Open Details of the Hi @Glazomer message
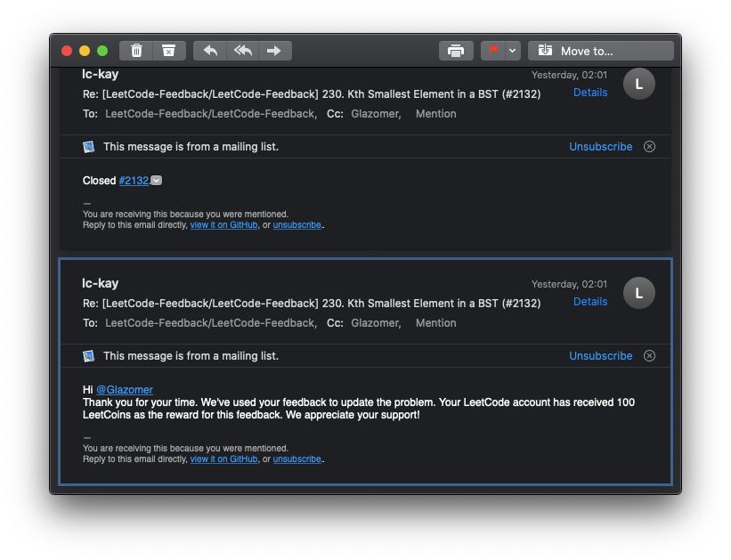Viewport: 731px width, 560px height. point(590,302)
